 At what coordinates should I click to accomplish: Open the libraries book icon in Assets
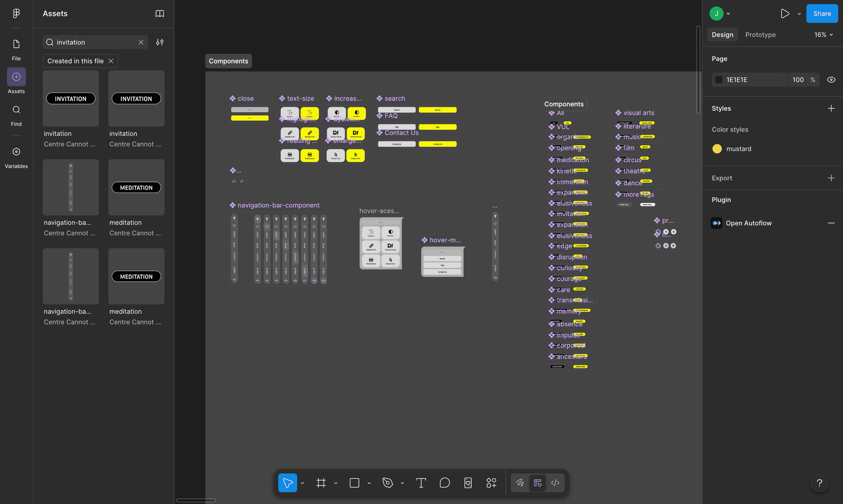click(x=160, y=14)
